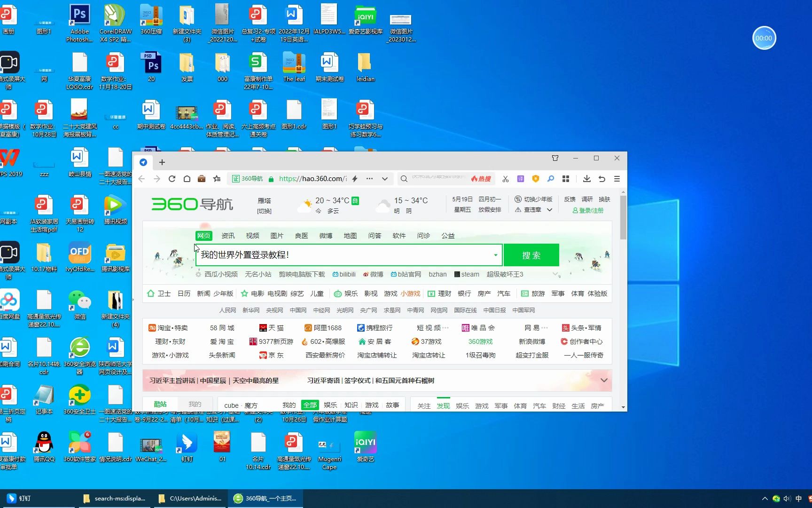
Task: Open the address bar three-dot menu
Action: pos(369,179)
